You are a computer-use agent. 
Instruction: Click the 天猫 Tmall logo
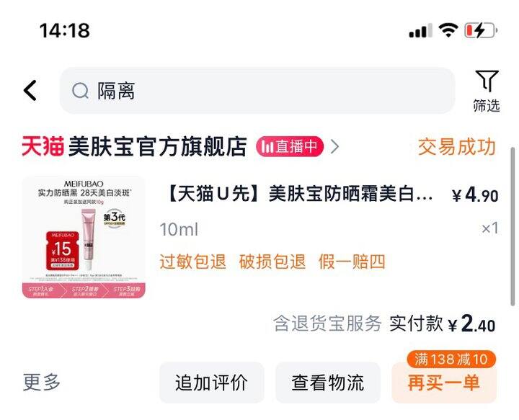point(43,146)
